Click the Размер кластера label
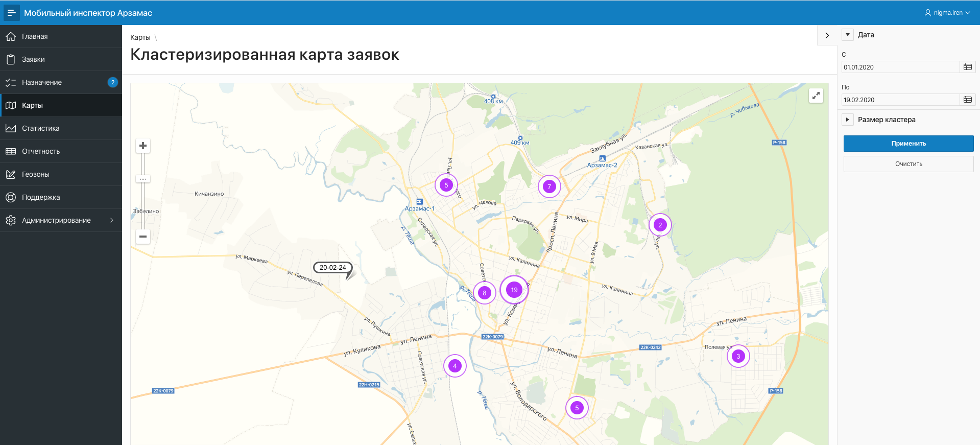 click(x=887, y=120)
